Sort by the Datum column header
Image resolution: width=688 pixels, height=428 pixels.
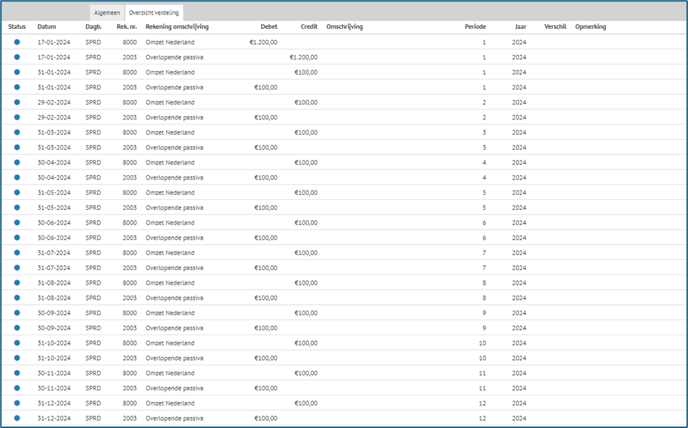47,27
